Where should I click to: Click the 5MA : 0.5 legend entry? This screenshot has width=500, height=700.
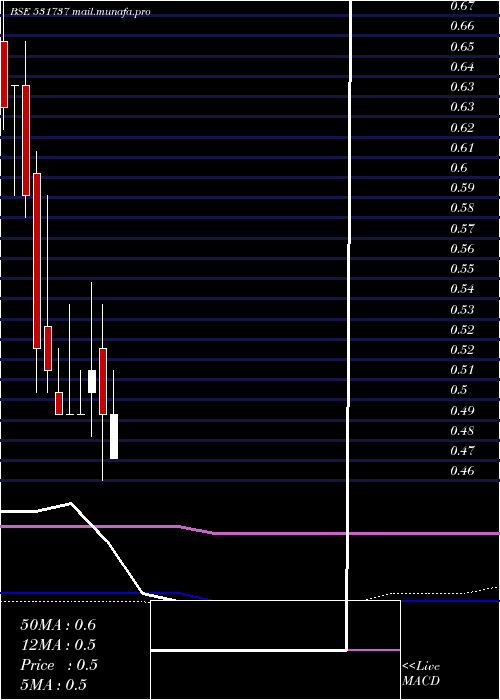pyautogui.click(x=54, y=685)
